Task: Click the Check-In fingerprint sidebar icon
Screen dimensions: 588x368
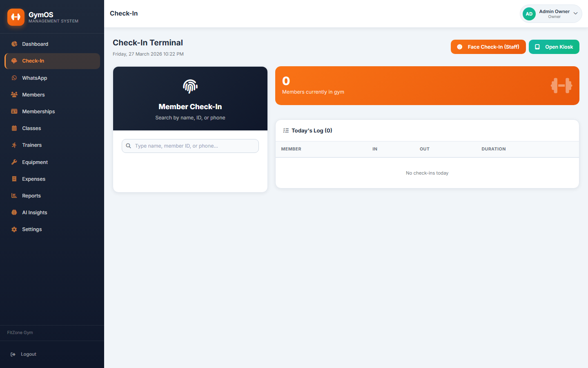Action: (x=14, y=61)
